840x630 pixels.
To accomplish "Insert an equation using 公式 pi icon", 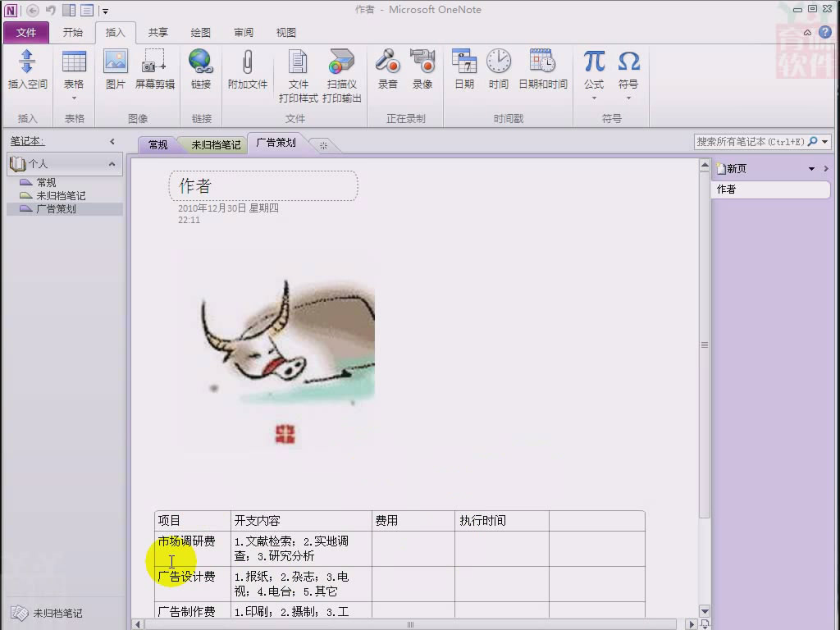I will click(594, 62).
